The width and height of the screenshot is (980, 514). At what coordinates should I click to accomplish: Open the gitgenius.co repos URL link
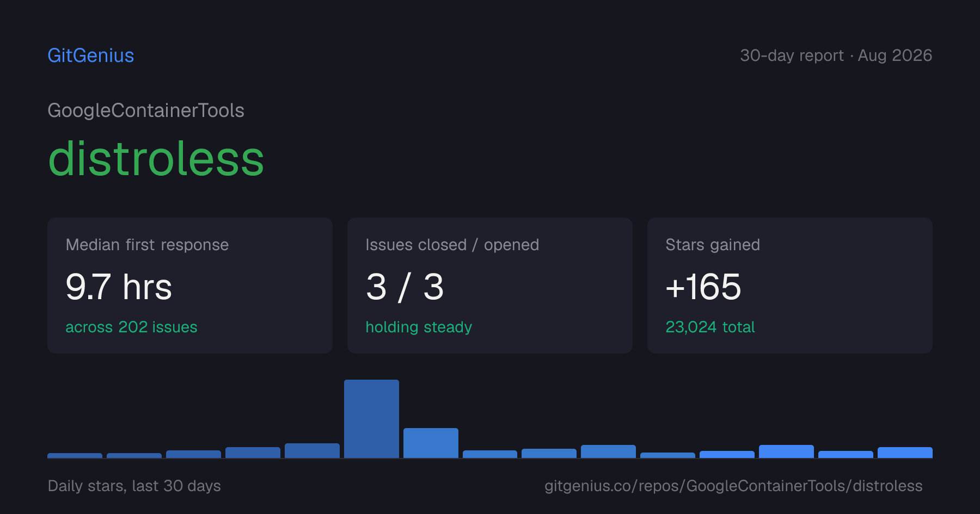[733, 486]
